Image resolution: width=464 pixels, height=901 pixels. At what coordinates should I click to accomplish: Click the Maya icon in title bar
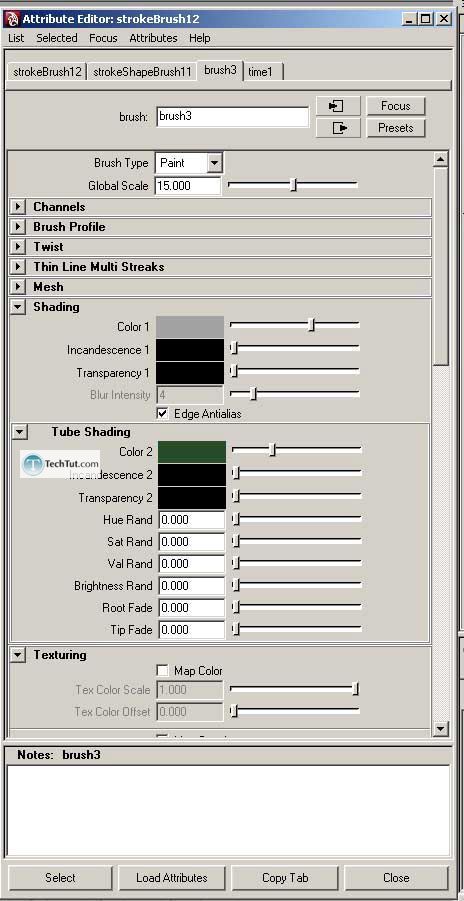point(11,19)
